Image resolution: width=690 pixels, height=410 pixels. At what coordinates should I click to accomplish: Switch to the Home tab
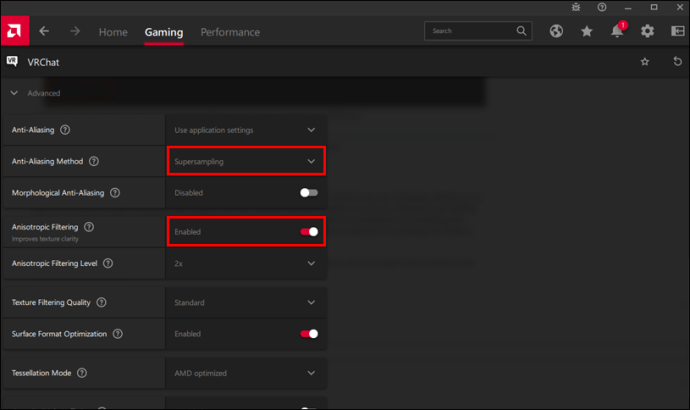[113, 32]
